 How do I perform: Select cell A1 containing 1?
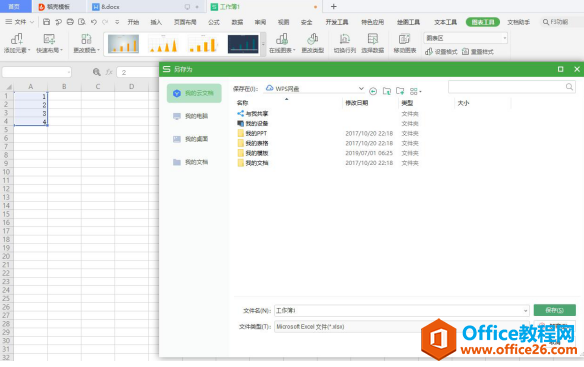(x=31, y=96)
